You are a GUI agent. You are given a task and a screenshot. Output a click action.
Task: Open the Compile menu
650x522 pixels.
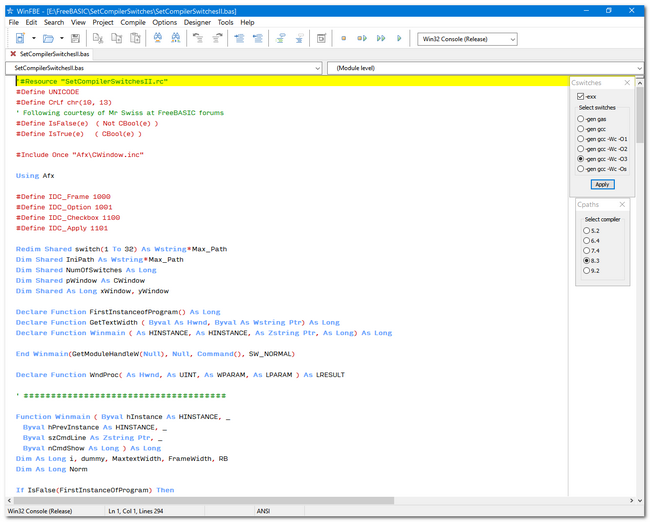coord(132,22)
